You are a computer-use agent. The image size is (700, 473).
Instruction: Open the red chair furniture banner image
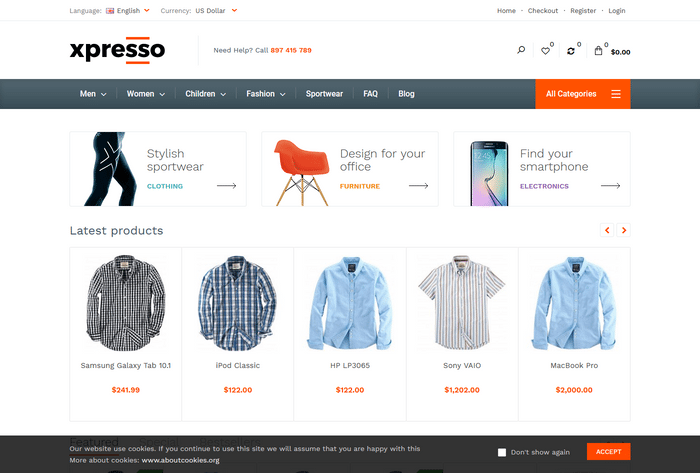[x=302, y=172]
